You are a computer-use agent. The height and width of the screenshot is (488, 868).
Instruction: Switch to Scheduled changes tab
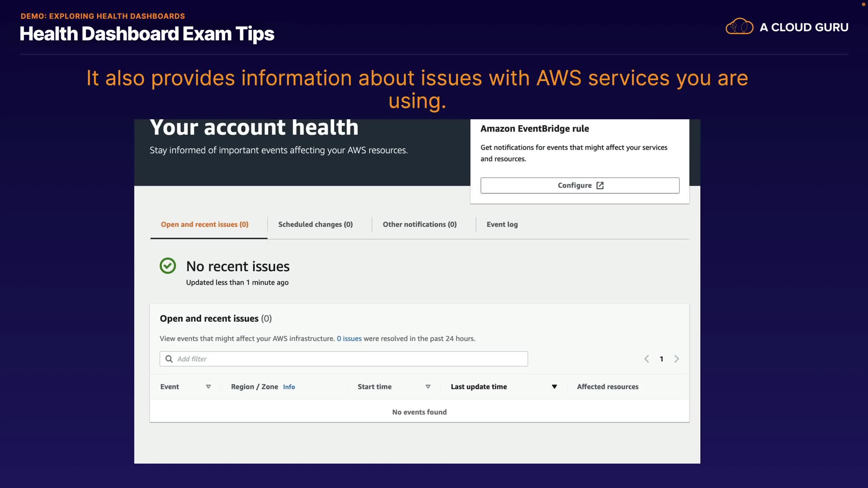(316, 225)
